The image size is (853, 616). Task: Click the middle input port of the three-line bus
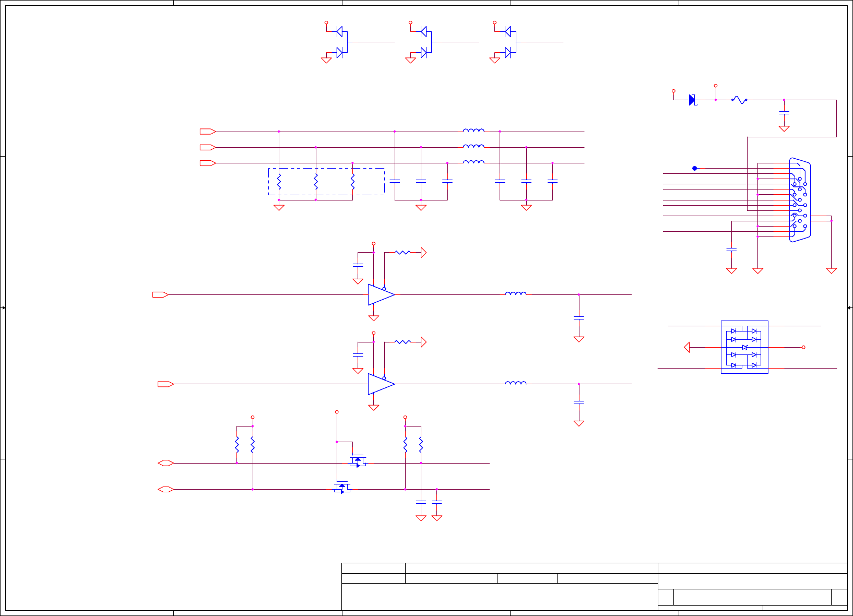208,147
